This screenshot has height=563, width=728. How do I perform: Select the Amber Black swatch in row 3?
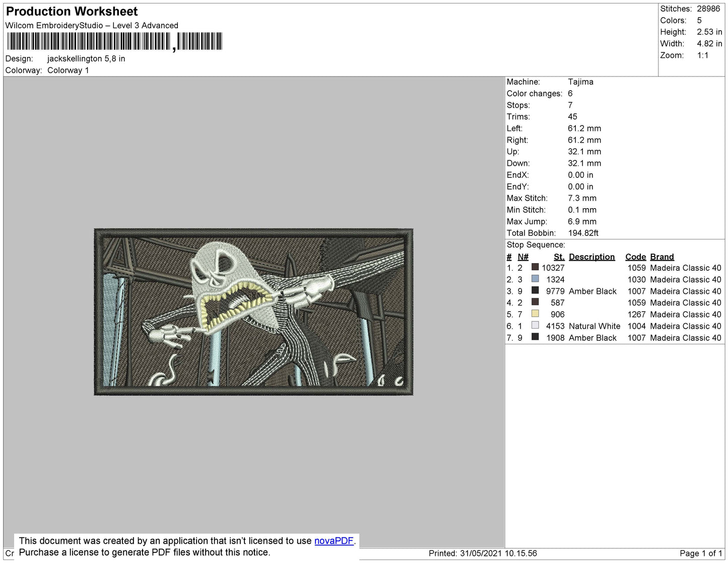point(535,290)
